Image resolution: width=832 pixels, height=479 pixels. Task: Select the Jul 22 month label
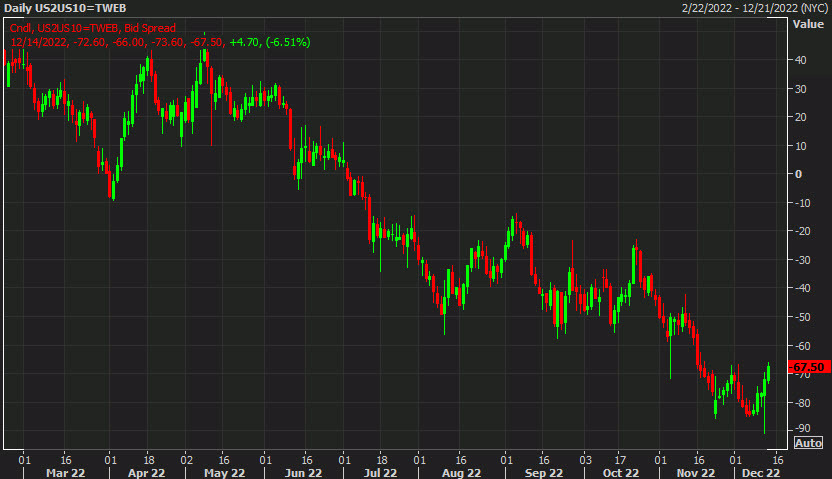tap(381, 472)
